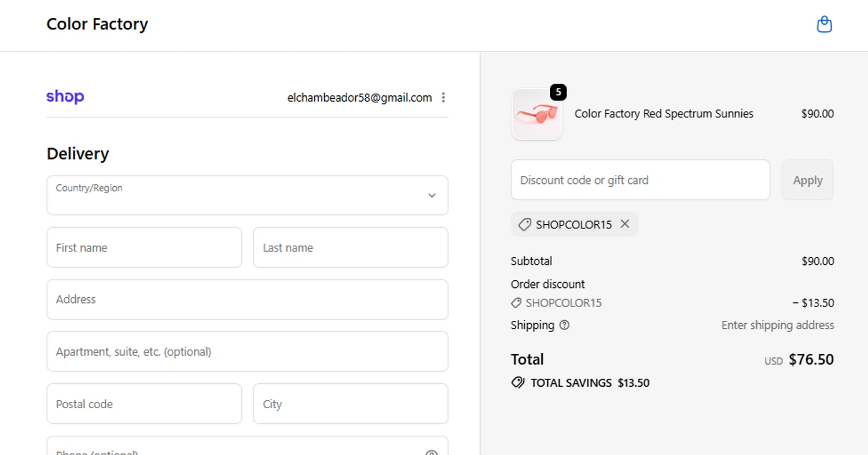Open the account options three-dot menu
This screenshot has width=868, height=455.
tap(443, 98)
